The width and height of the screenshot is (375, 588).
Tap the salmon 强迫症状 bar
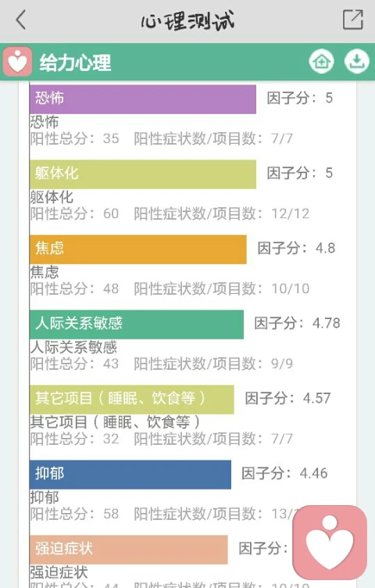pyautogui.click(x=128, y=550)
